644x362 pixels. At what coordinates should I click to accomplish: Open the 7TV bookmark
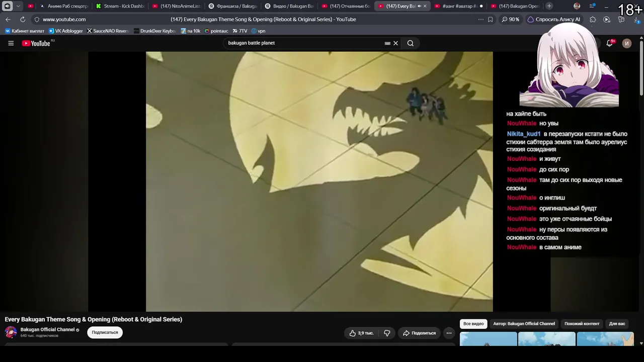coord(240,31)
